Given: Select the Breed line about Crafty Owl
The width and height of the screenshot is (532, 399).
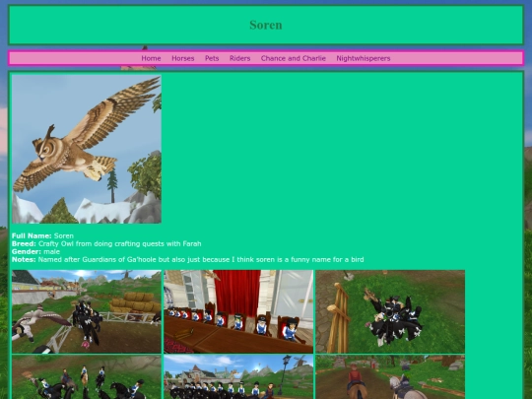Looking at the screenshot, I should 106,243.
